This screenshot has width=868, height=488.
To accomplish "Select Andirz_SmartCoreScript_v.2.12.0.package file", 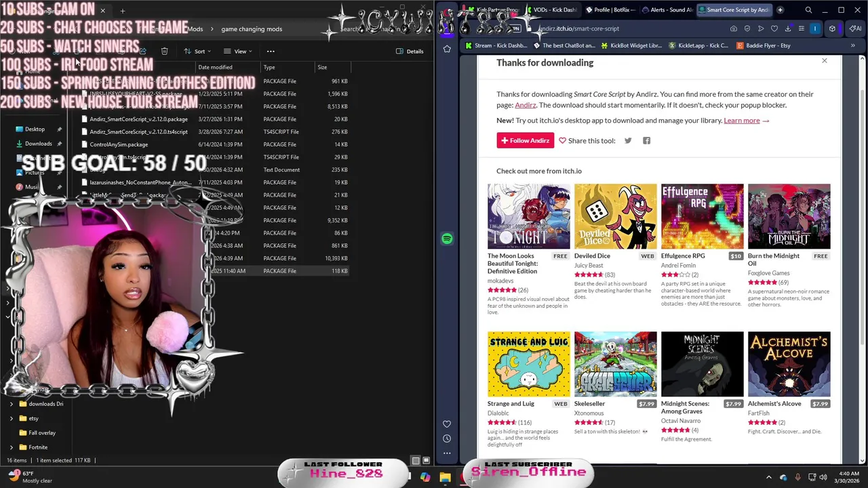I will tap(214, 119).
